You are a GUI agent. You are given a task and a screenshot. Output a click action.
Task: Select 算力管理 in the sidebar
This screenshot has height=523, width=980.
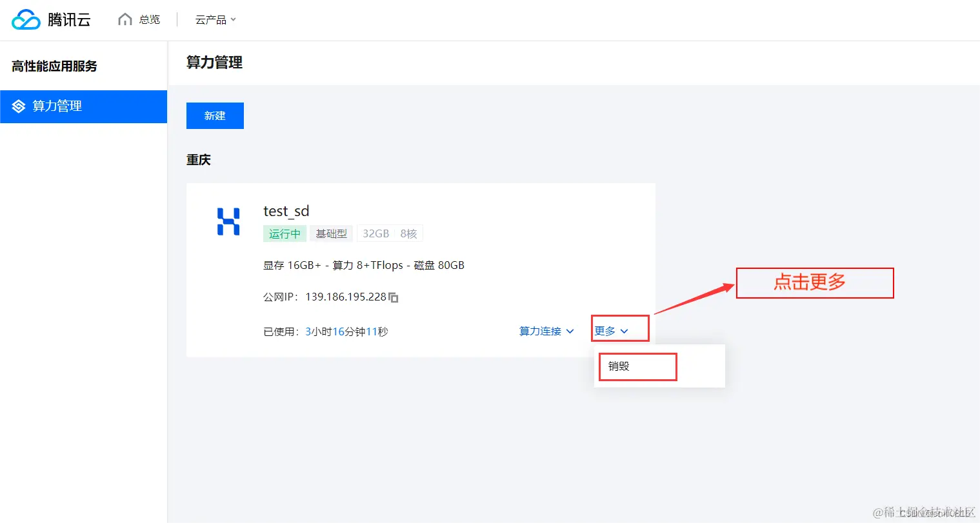(x=84, y=106)
